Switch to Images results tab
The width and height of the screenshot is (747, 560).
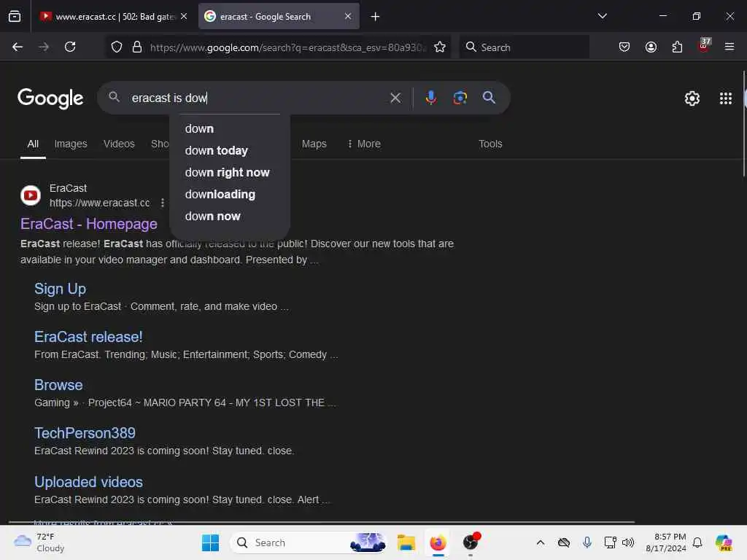(x=71, y=144)
